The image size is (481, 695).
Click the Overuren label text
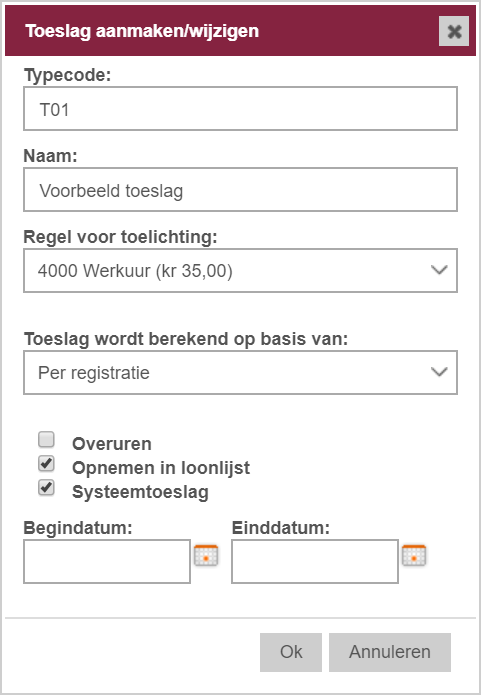click(x=112, y=444)
